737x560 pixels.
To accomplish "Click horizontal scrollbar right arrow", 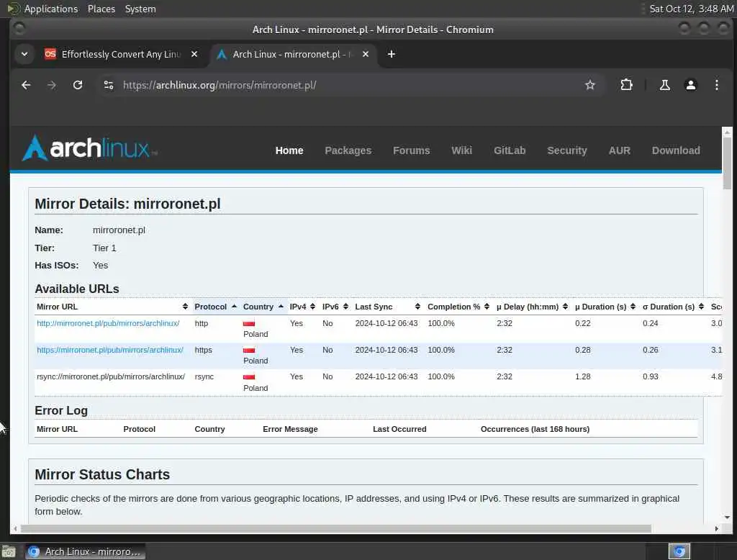I will point(716,529).
